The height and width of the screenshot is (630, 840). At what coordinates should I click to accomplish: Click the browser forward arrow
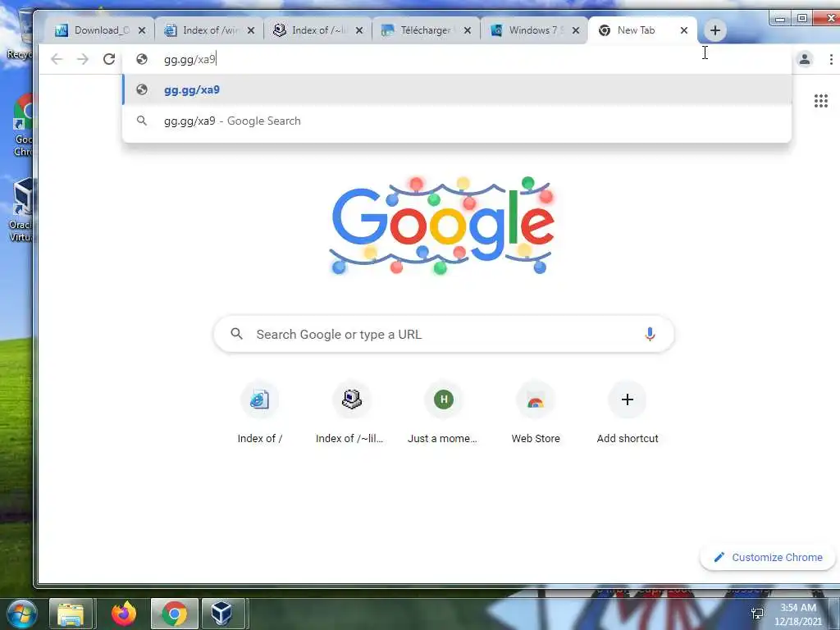[x=83, y=59]
